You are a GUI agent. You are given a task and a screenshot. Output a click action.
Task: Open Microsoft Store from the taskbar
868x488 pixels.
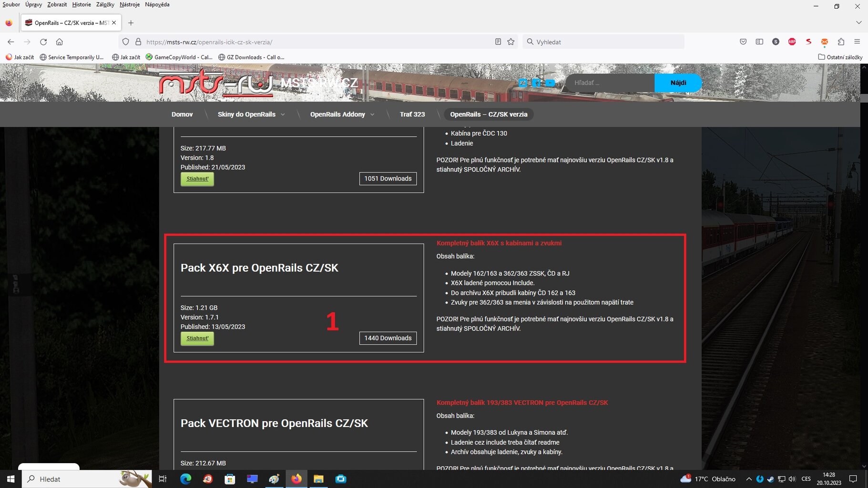pyautogui.click(x=230, y=479)
